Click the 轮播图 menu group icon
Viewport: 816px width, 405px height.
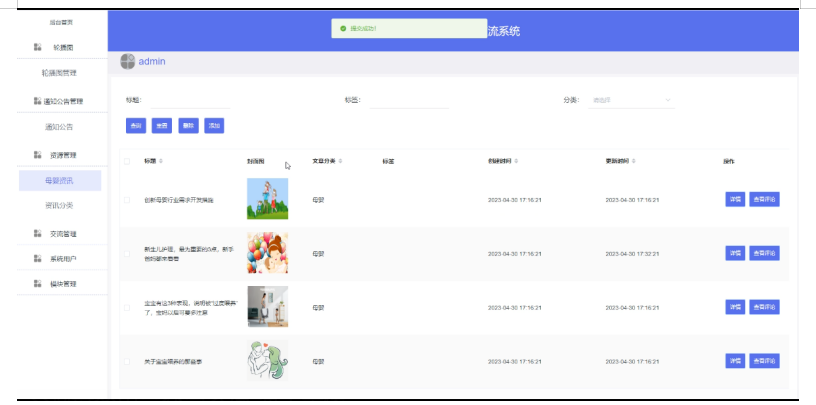(37, 47)
